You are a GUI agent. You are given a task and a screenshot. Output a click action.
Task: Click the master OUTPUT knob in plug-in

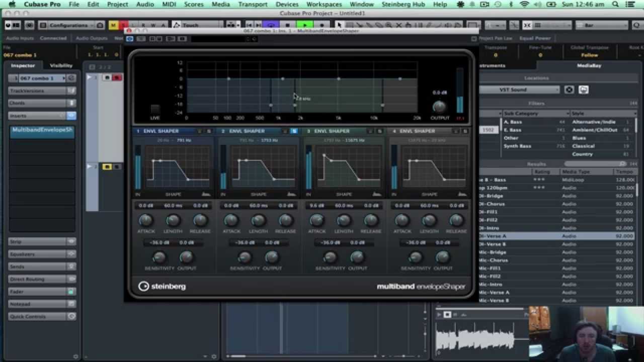[x=439, y=107]
